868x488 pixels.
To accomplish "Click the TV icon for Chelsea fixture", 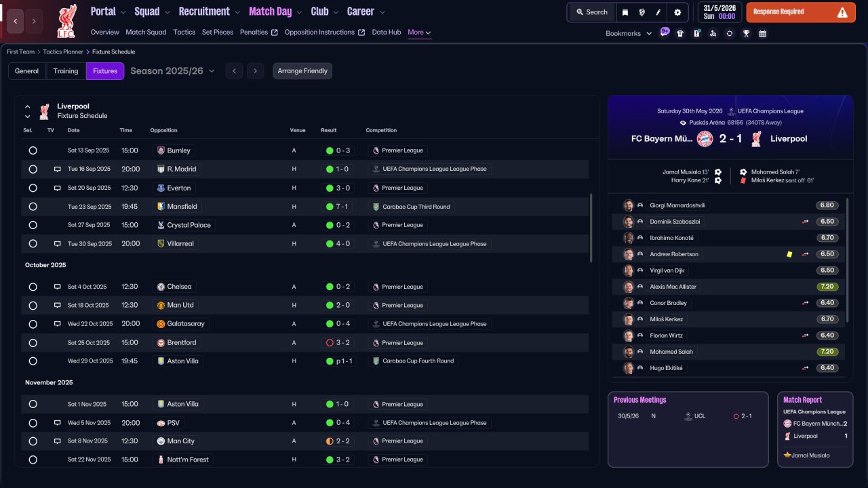I will (x=58, y=287).
